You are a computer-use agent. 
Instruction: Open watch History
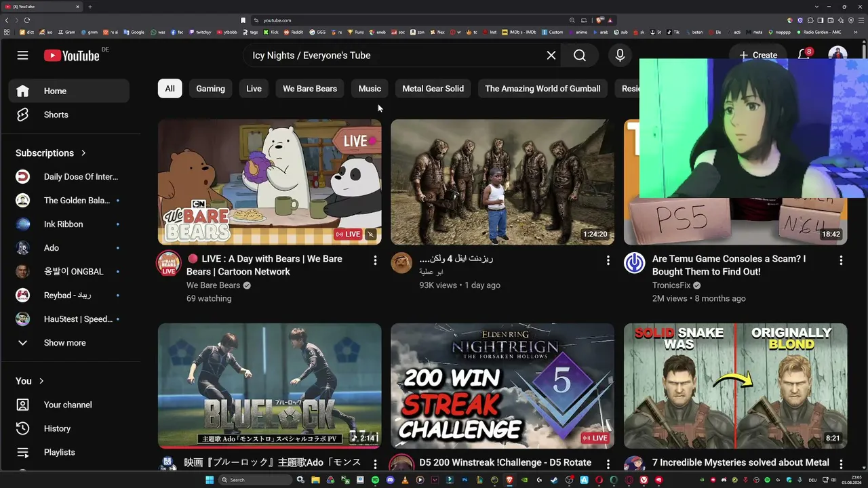[x=68, y=428]
